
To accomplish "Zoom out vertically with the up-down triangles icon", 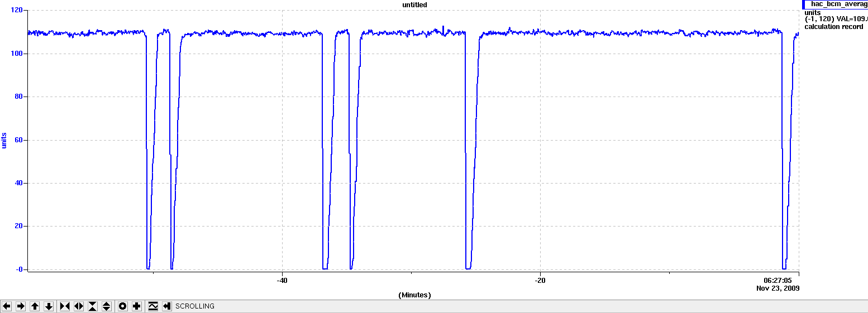I will (x=107, y=306).
